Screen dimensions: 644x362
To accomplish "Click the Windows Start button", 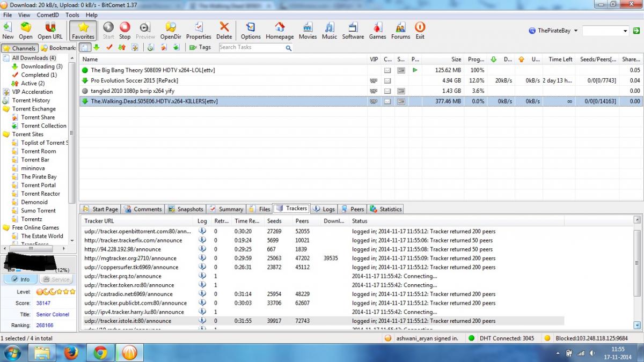I will [12, 352].
